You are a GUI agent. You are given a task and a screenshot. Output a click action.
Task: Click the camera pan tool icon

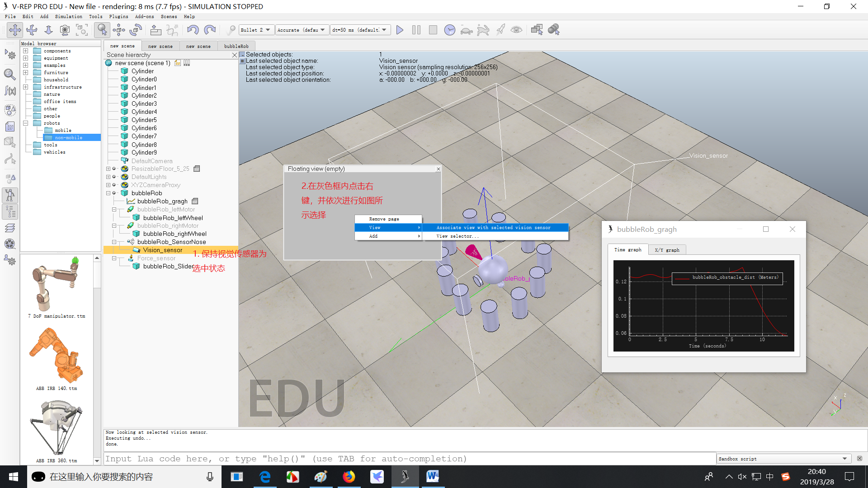pos(15,30)
